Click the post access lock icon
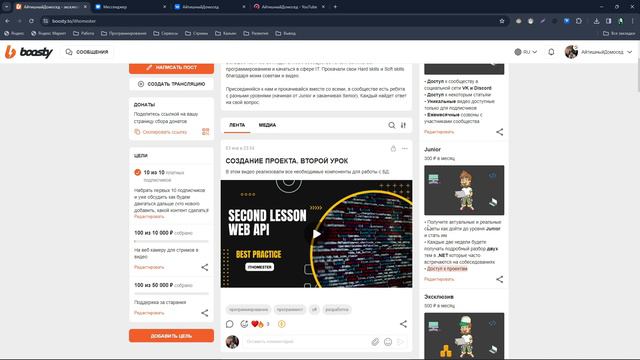 click(393, 149)
